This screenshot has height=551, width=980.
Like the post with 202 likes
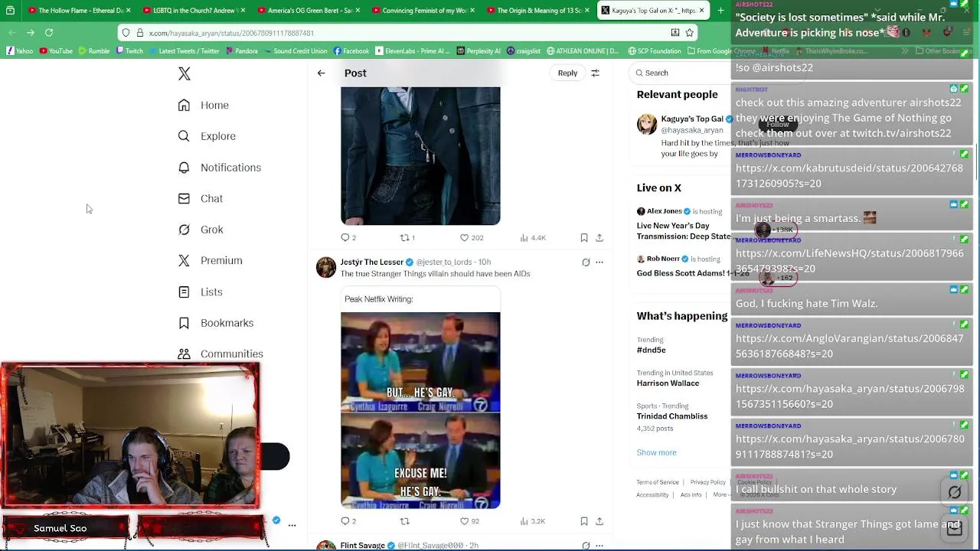[464, 238]
